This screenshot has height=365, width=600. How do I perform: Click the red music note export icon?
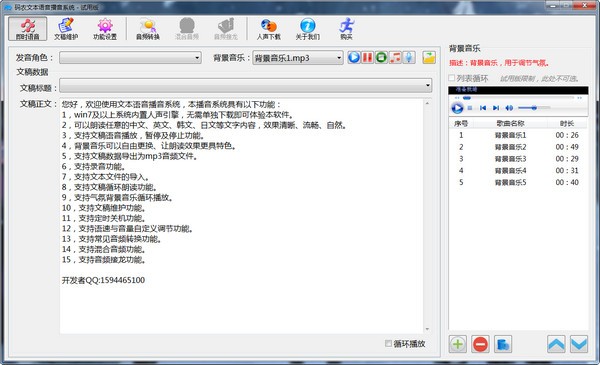395,57
